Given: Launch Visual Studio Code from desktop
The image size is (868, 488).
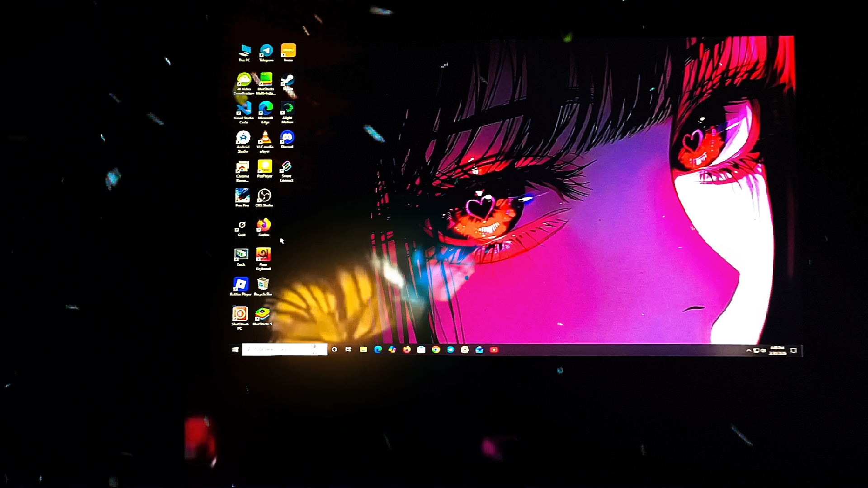Looking at the screenshot, I should point(244,112).
